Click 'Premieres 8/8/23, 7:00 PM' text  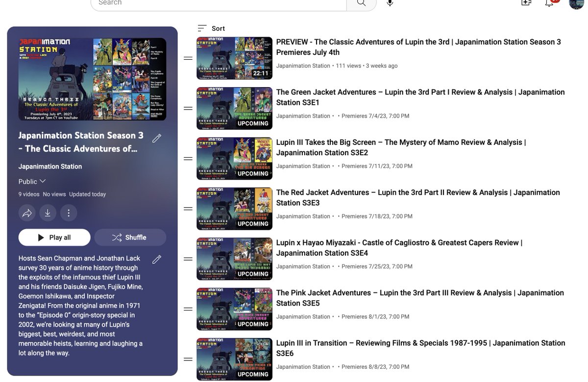point(375,367)
